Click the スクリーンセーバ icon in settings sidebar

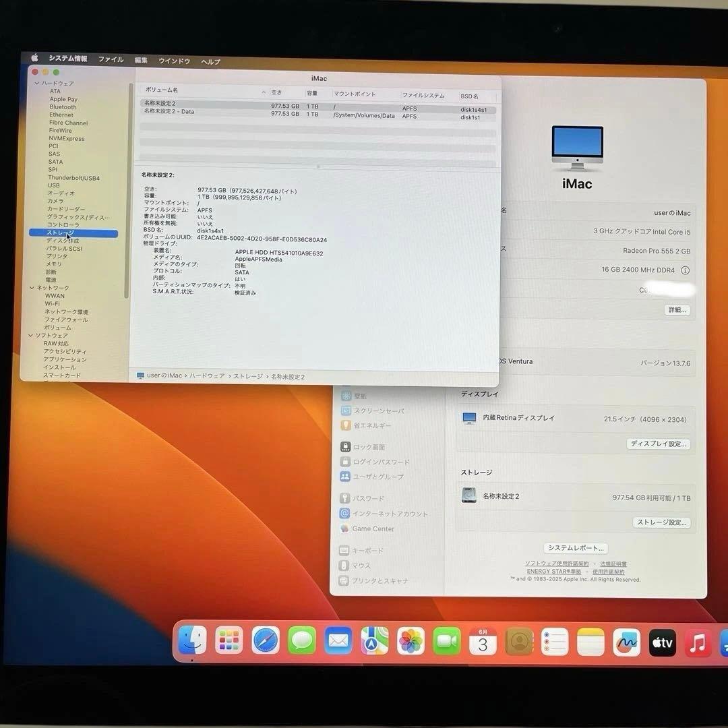(x=346, y=411)
